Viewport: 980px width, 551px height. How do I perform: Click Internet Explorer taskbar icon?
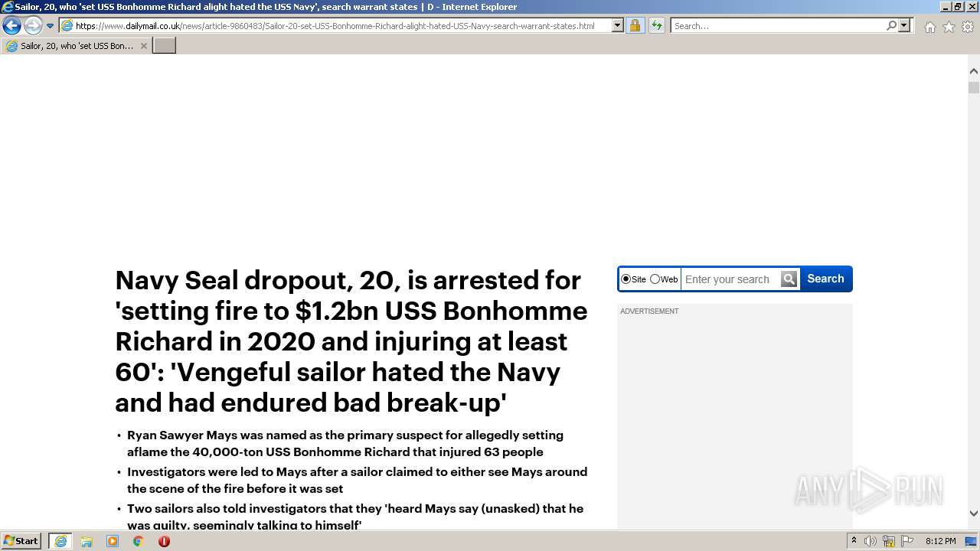(60, 541)
